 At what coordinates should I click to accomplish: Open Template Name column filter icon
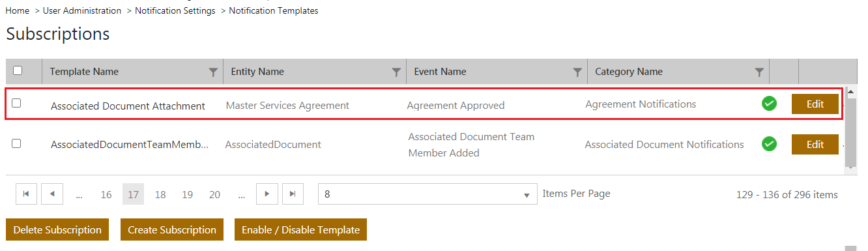pos(213,72)
